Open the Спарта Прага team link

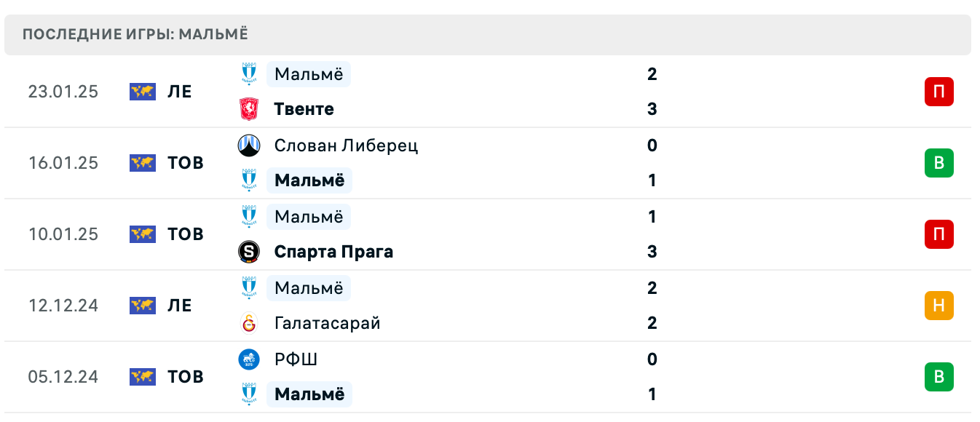click(x=333, y=251)
